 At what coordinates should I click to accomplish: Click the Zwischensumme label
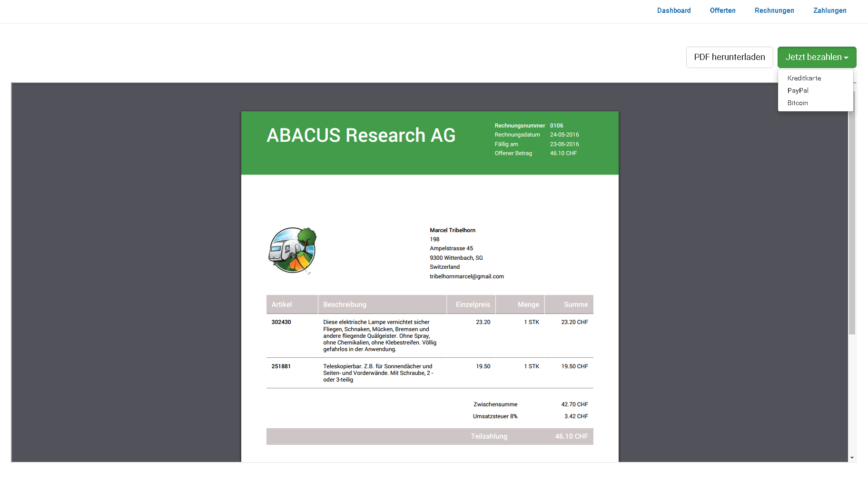coord(495,404)
